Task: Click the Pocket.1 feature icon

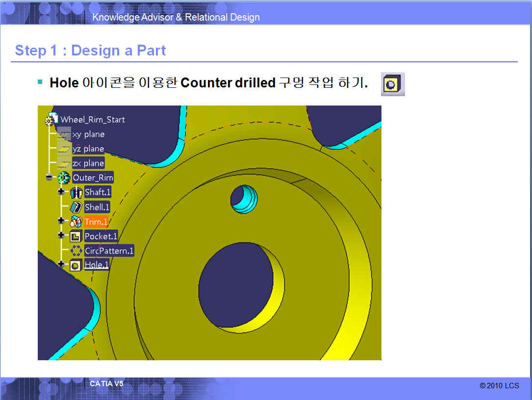Action: tap(76, 236)
